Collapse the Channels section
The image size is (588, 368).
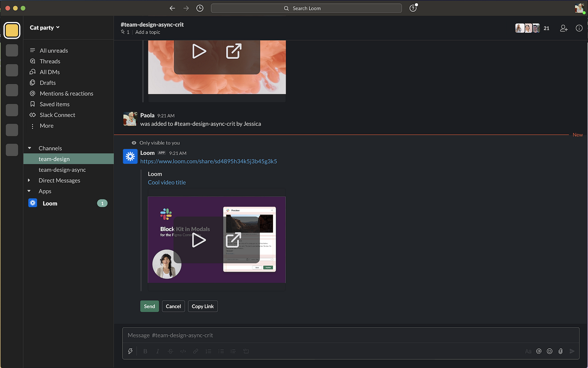click(29, 148)
